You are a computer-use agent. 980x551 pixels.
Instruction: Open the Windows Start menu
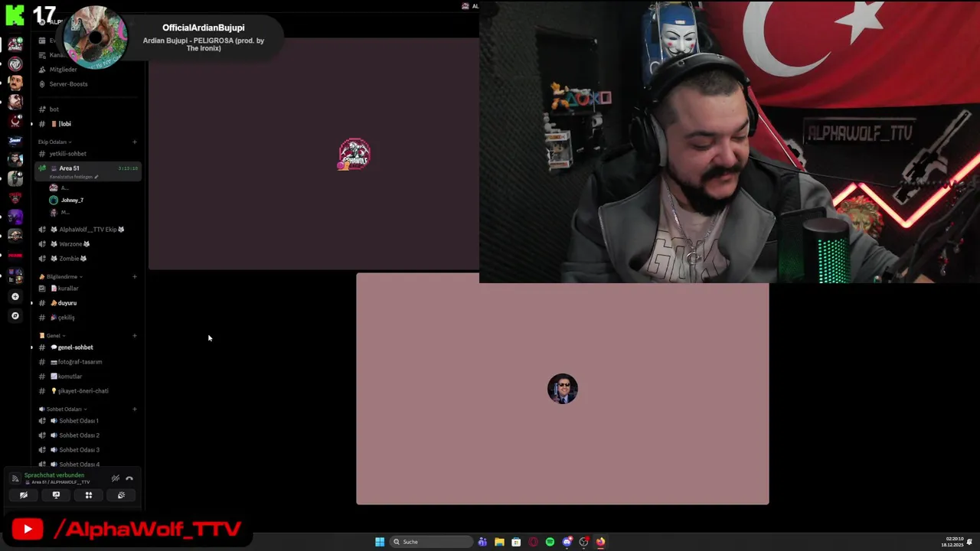(x=380, y=542)
